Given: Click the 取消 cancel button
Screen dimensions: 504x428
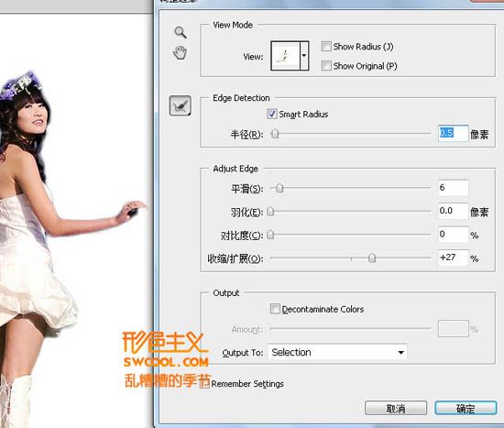Looking at the screenshot, I should (396, 409).
